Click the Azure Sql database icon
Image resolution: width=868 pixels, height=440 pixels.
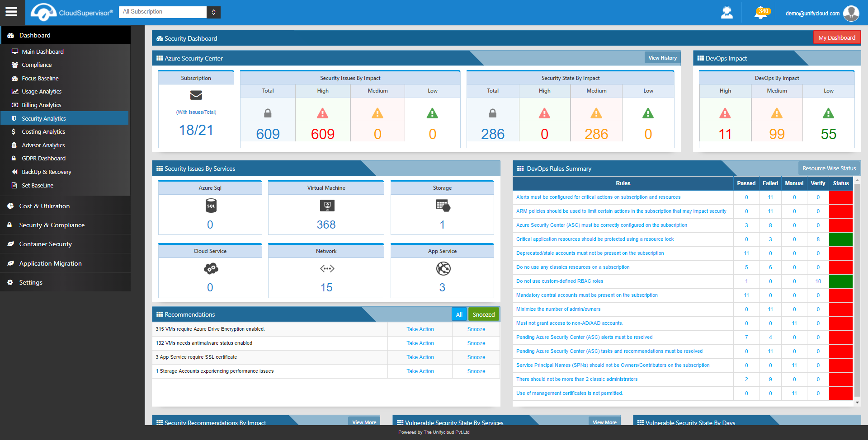point(211,206)
